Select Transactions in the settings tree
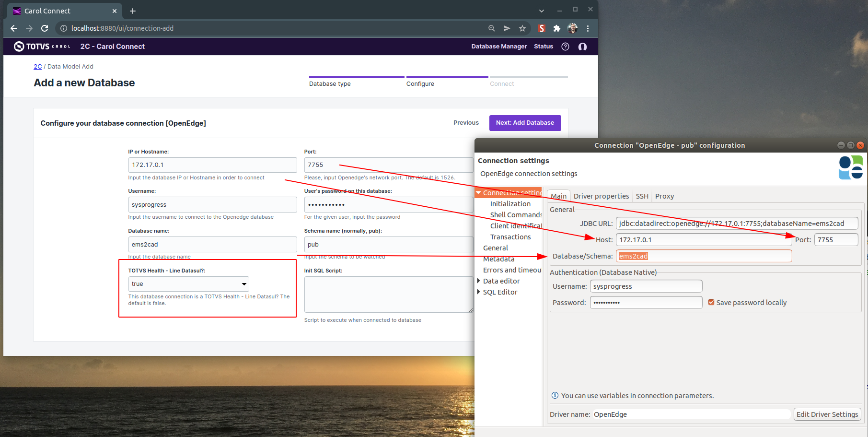Screen dimensions: 868x437 pos(510,237)
